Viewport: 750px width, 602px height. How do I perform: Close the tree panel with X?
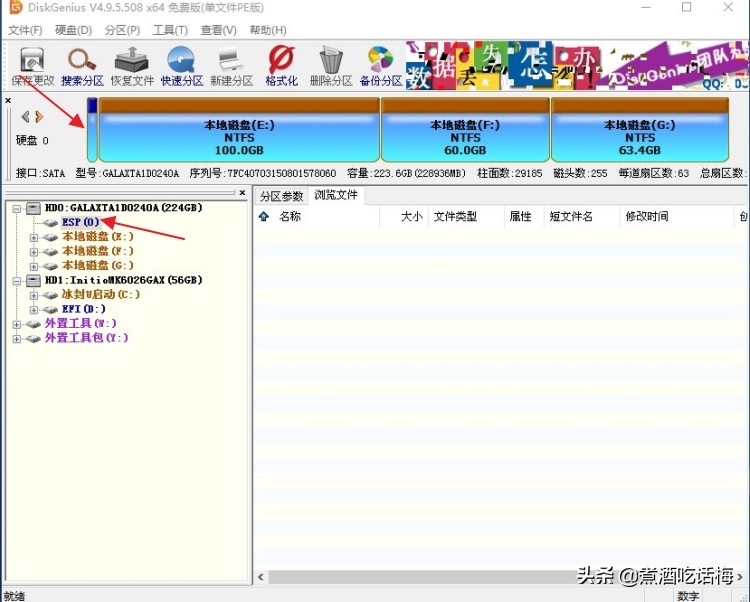[x=243, y=193]
